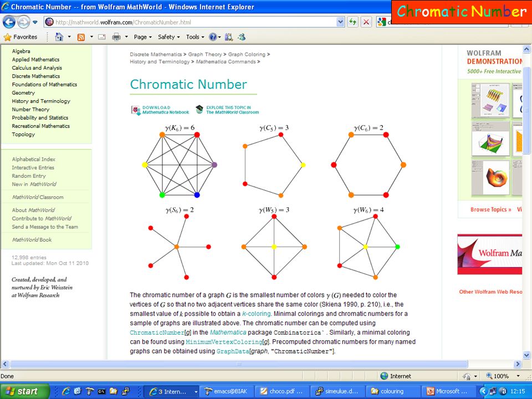This screenshot has height=399, width=532.
Task: Open the Page menu
Action: click(143, 37)
